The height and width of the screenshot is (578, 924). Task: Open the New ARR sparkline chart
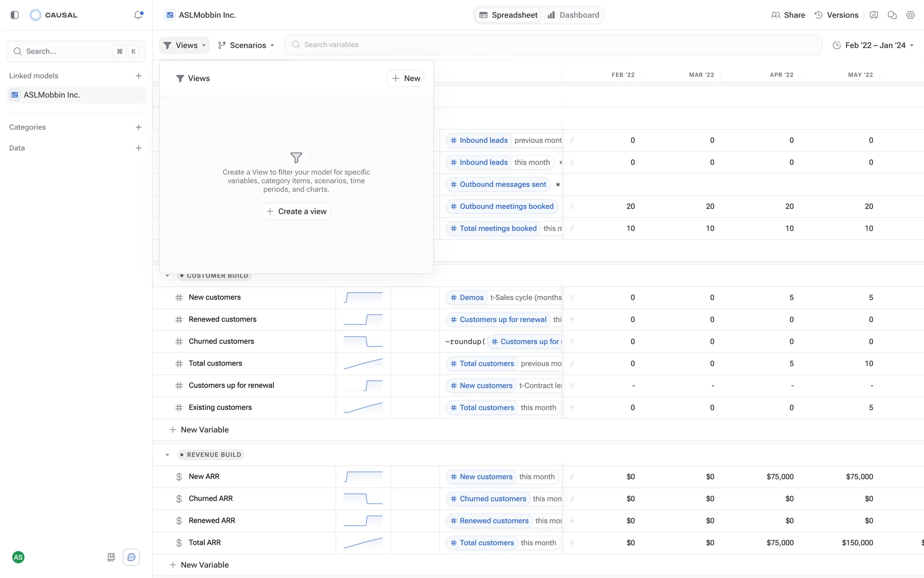coord(363,477)
